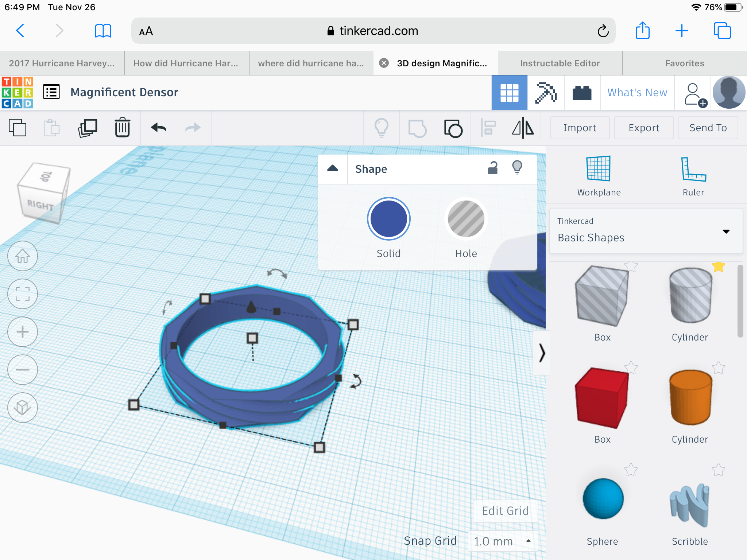Select the Mirror tool
This screenshot has width=747, height=560.
(x=523, y=128)
